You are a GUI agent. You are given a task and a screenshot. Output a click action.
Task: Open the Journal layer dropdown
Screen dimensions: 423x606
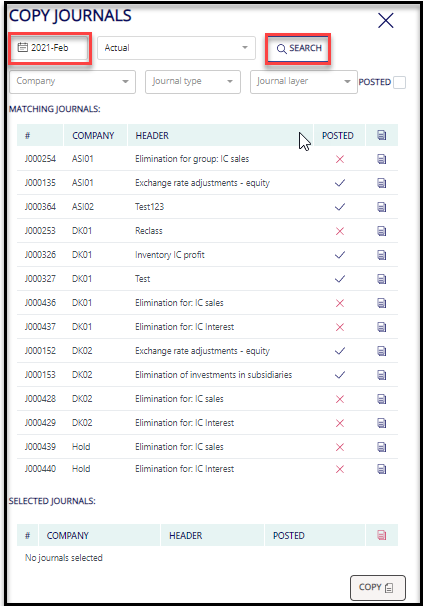[x=304, y=82]
